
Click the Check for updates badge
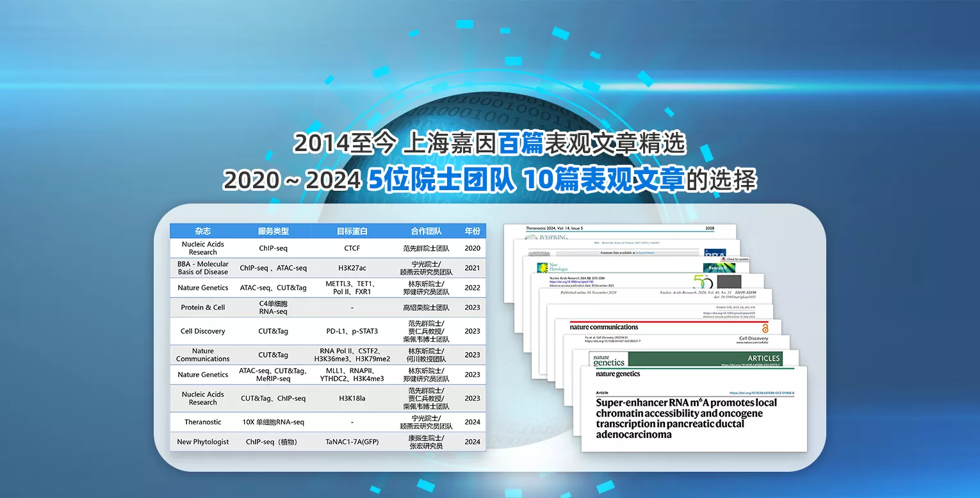click(x=737, y=259)
